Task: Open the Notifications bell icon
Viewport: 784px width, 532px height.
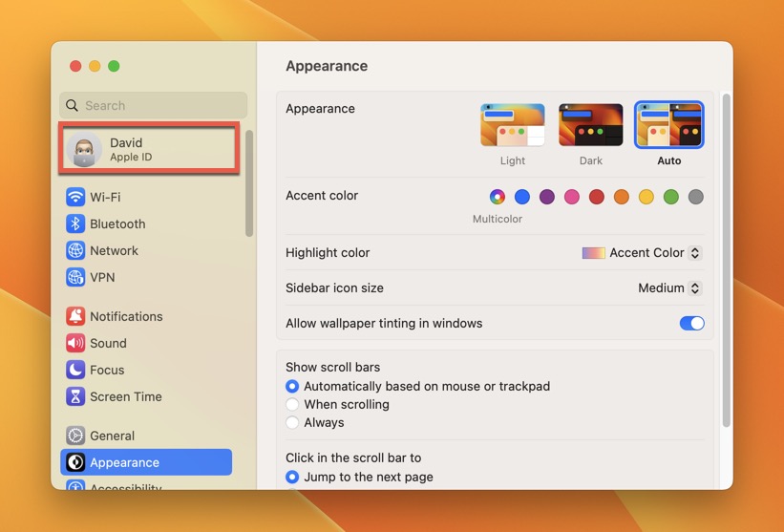Action: tap(75, 316)
